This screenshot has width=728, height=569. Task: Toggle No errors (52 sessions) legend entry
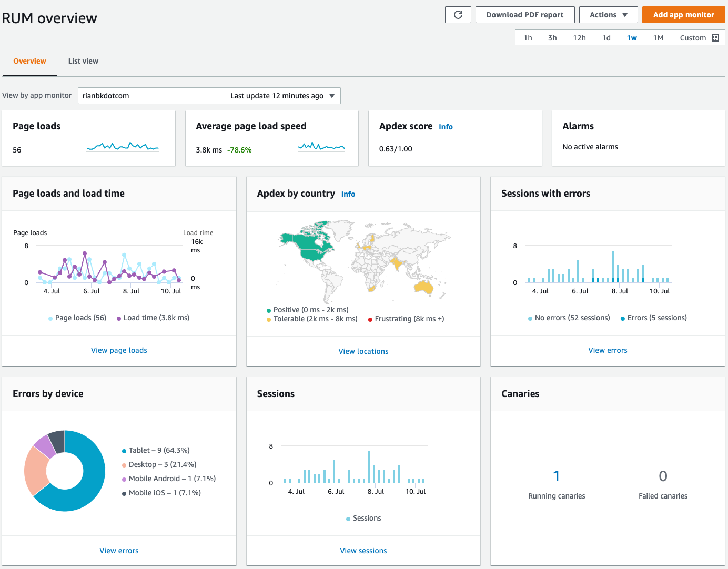(x=569, y=318)
